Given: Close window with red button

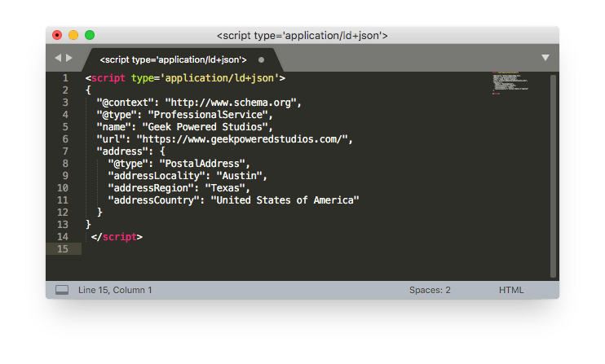Looking at the screenshot, I should click(57, 35).
